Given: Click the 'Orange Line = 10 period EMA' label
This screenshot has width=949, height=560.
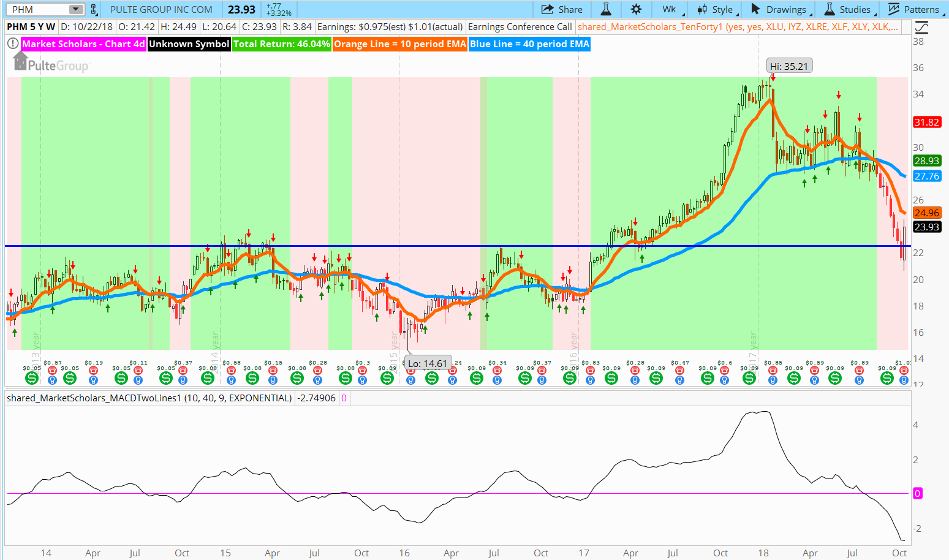Looking at the screenshot, I should [400, 44].
